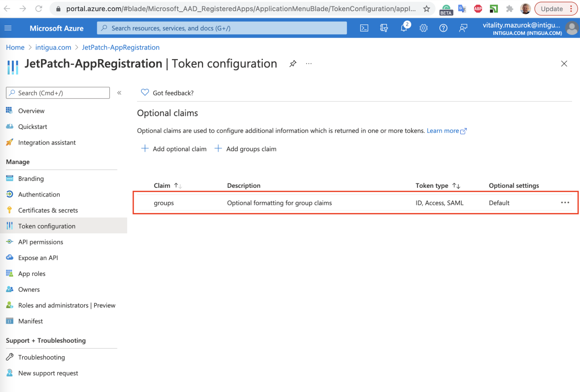The height and width of the screenshot is (392, 580).
Task: Open blade title ellipsis menu
Action: pyautogui.click(x=309, y=64)
